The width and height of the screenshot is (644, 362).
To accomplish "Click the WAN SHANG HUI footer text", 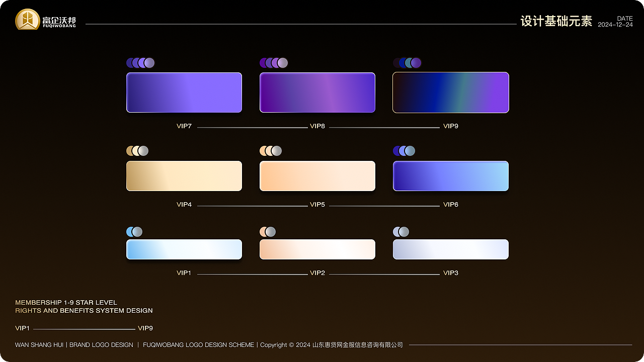I will click(x=39, y=345).
